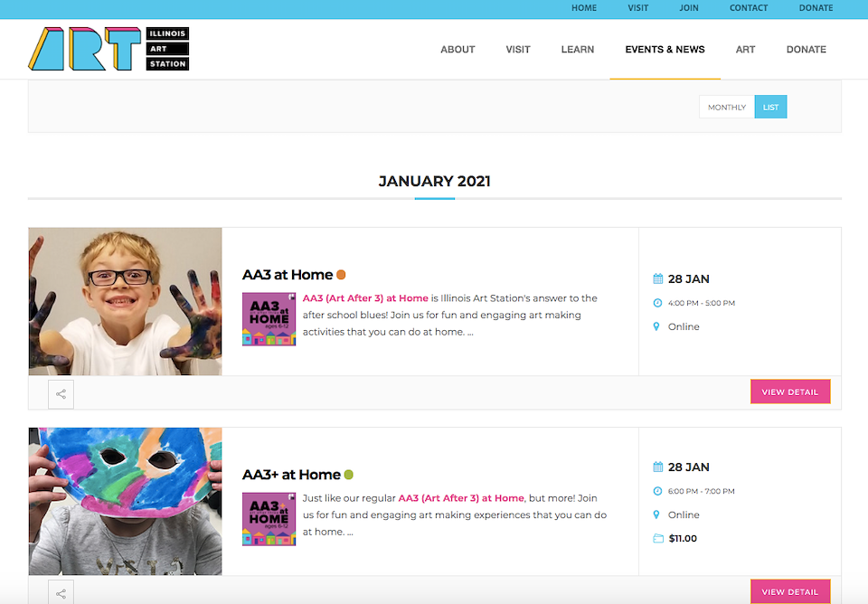Click the calendar icon beside first 28 JAN
The image size is (868, 604).
657,278
